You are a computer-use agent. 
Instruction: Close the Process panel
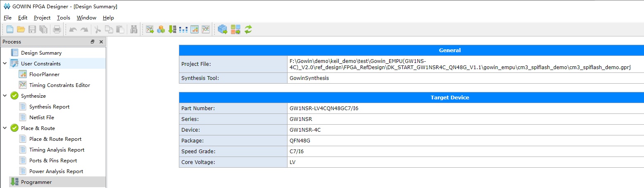click(x=101, y=42)
